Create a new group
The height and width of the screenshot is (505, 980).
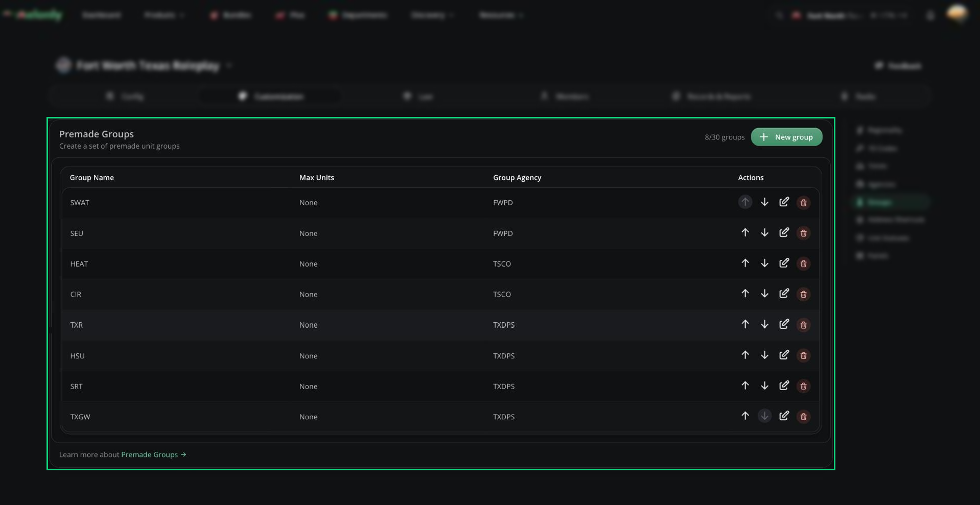786,137
